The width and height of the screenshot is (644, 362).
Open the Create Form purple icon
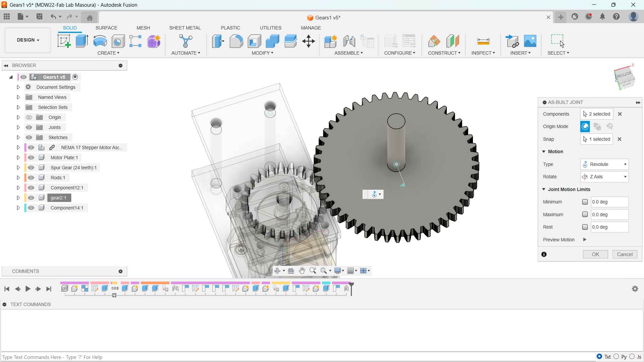154,41
